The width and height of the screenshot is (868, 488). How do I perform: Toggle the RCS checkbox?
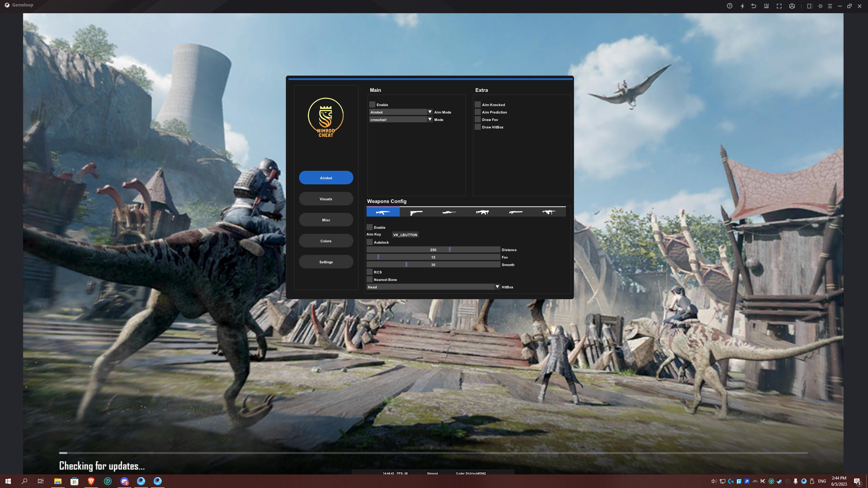[370, 272]
